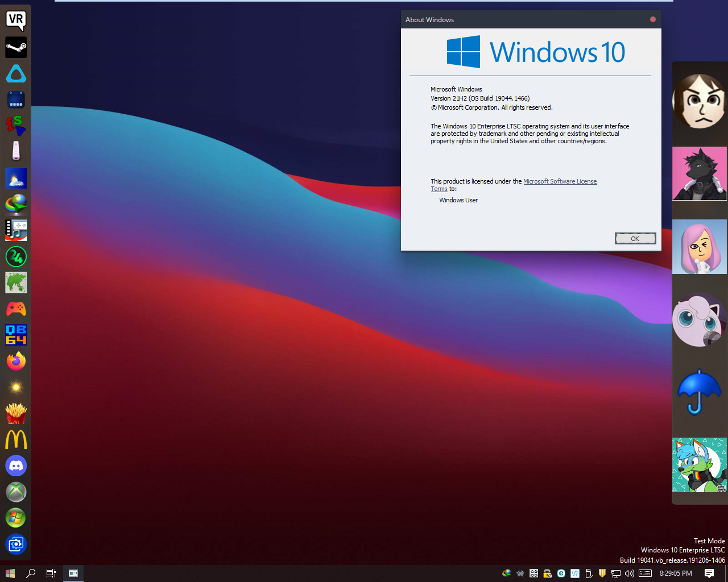The height and width of the screenshot is (582, 728).
Task: Open the red game controller icon
Action: 16,309
